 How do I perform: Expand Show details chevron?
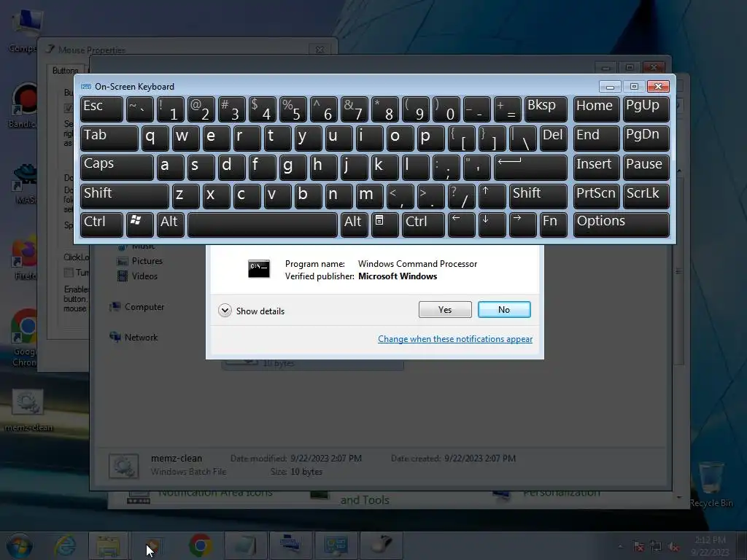coord(225,311)
